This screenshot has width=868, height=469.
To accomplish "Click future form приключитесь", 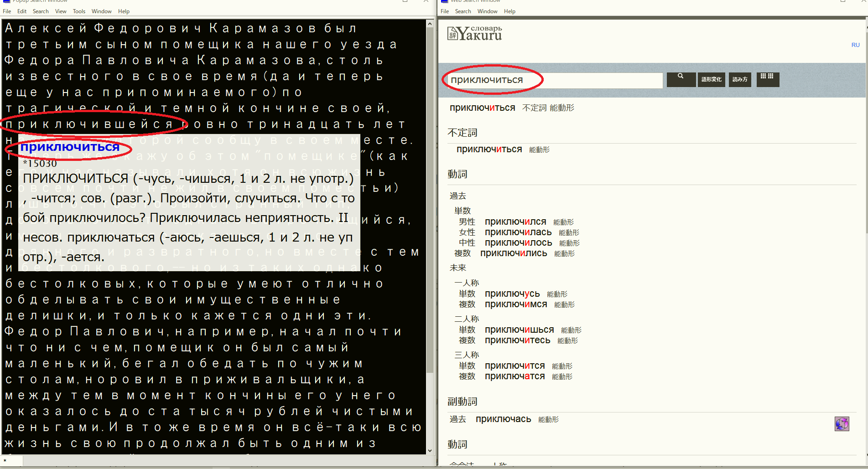I will [x=517, y=340].
